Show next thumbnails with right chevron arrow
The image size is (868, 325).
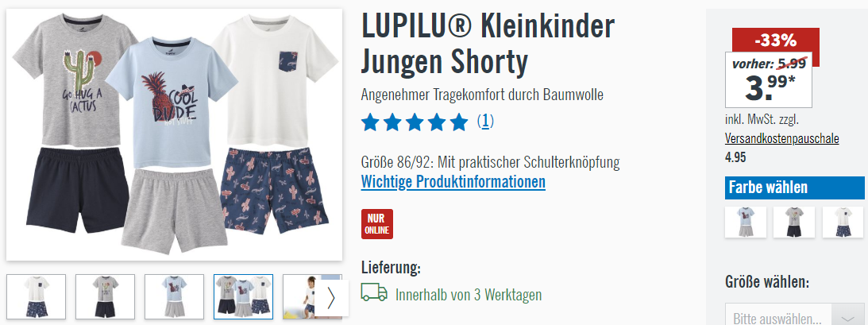coord(332,298)
